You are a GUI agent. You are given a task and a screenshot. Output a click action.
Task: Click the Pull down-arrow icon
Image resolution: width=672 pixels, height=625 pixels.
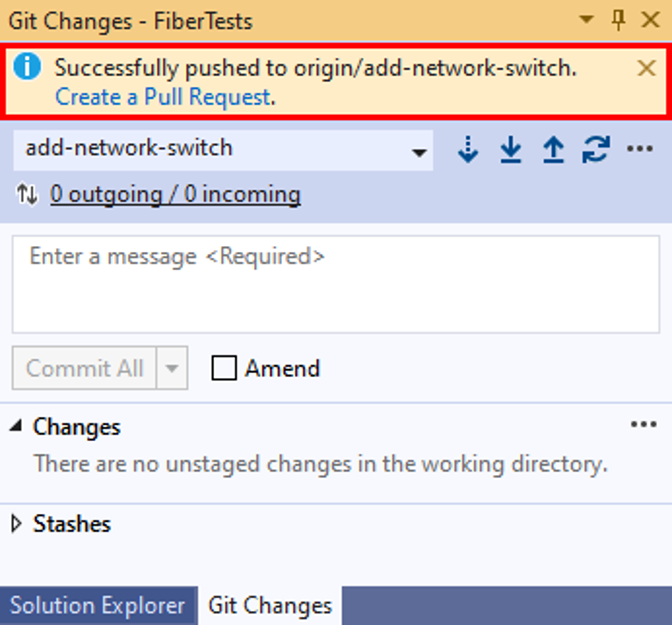pyautogui.click(x=511, y=150)
